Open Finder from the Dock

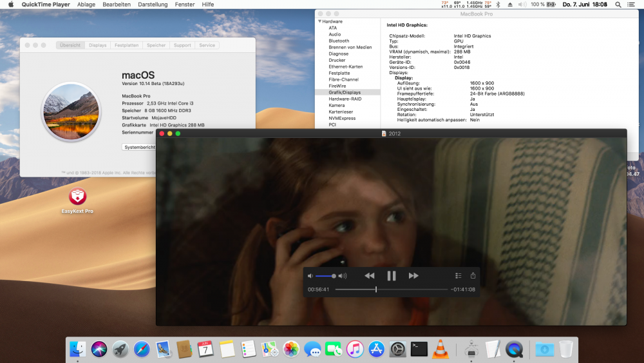tap(78, 349)
